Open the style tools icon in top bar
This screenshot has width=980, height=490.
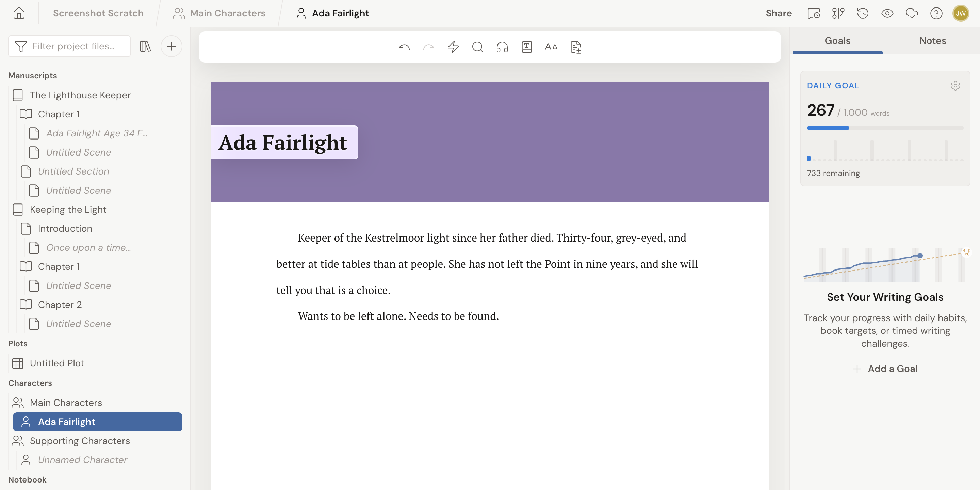pyautogui.click(x=838, y=13)
